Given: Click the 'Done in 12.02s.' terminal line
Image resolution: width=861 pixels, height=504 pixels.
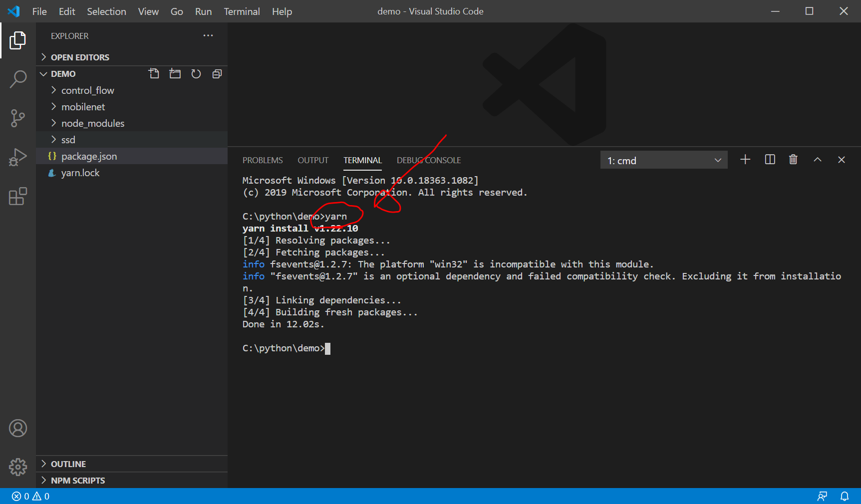Looking at the screenshot, I should click(283, 324).
